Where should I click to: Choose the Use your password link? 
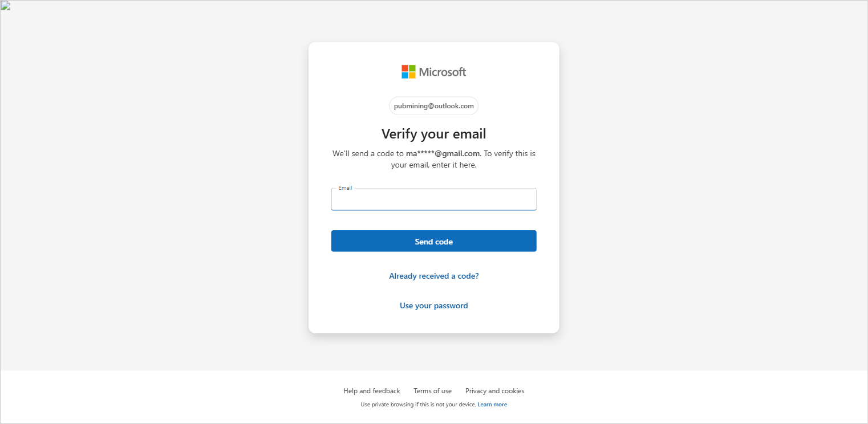click(434, 305)
